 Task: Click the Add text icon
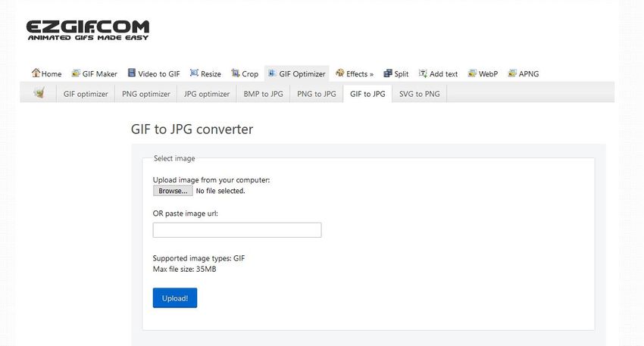click(423, 73)
